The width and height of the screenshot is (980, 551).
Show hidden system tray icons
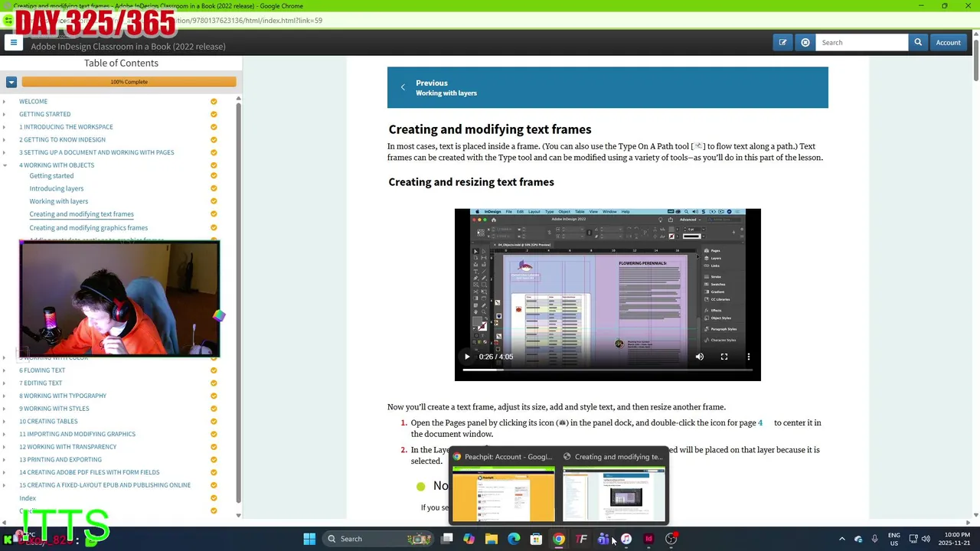click(841, 539)
